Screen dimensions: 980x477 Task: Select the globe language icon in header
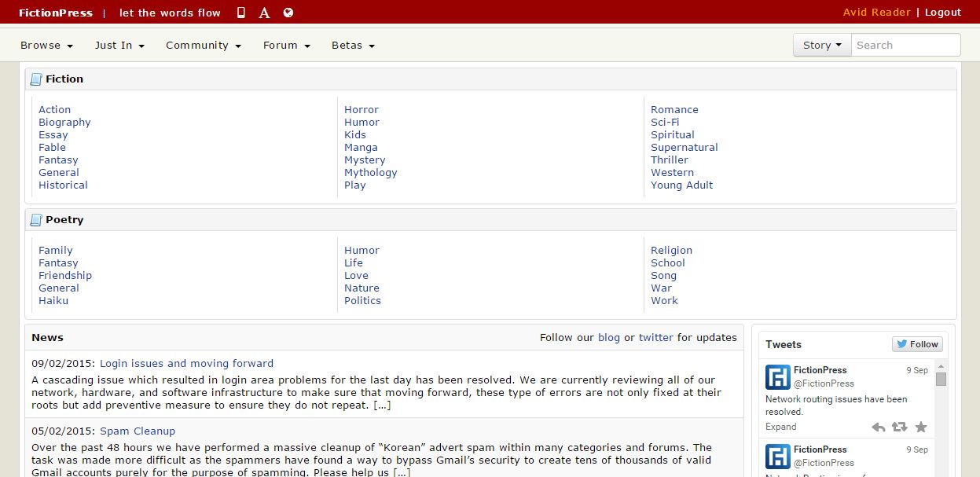288,12
